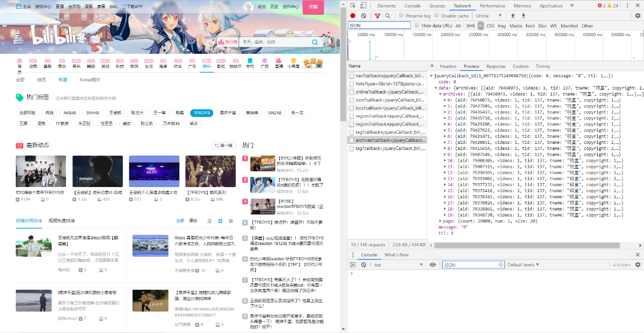Open the 直播 live category icon
644x333 pixels.
coord(279,63)
